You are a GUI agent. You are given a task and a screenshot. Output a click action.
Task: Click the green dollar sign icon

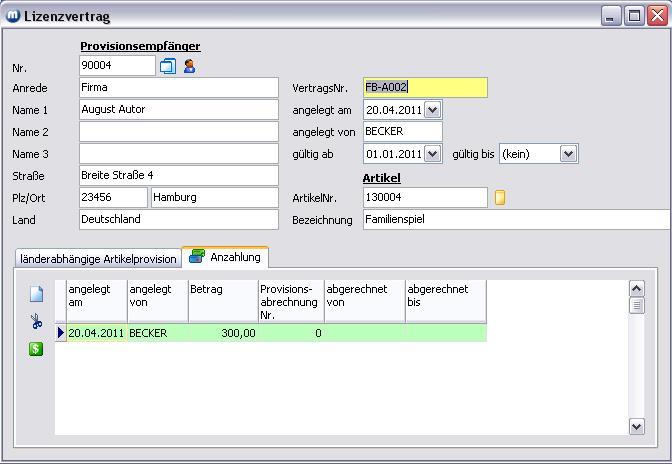[36, 349]
